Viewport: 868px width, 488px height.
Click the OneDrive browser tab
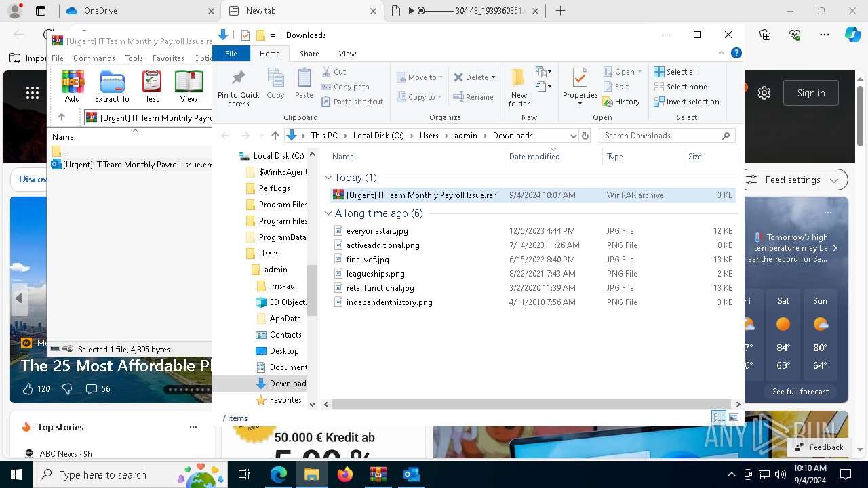point(139,11)
